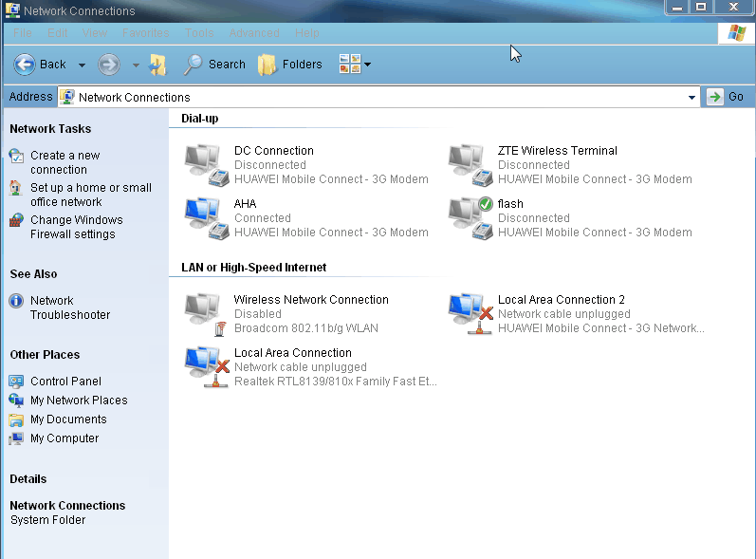Click the Search magnifier button
This screenshot has width=756, height=559.
[214, 65]
